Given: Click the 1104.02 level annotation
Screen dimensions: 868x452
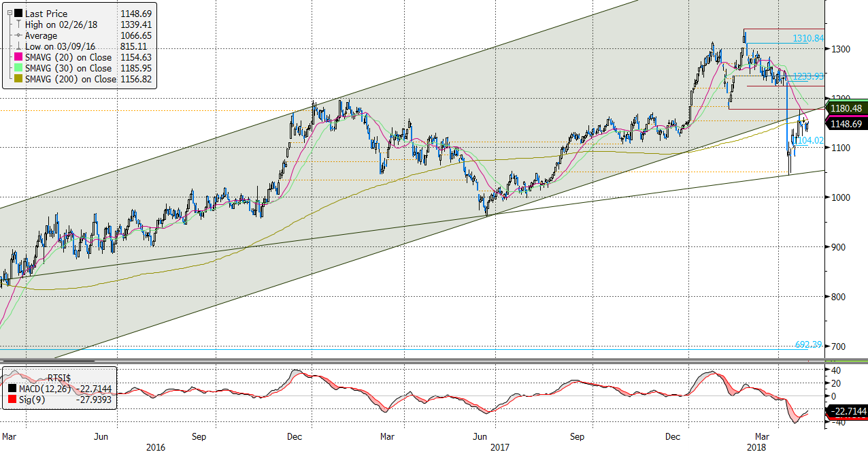Looking at the screenshot, I should pos(809,140).
